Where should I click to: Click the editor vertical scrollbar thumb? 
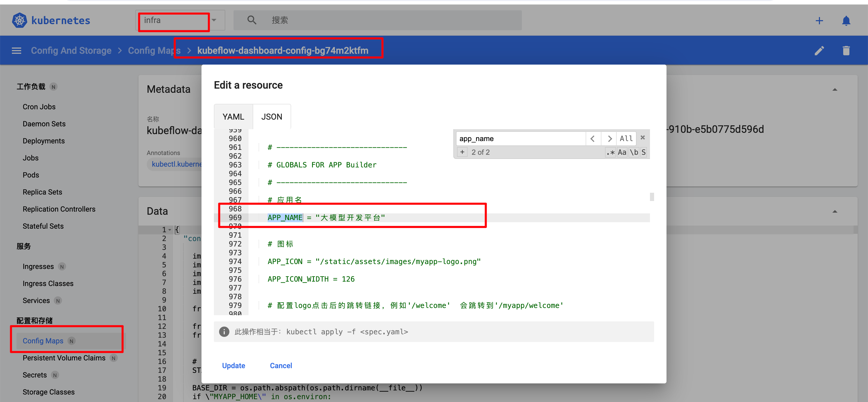click(652, 196)
